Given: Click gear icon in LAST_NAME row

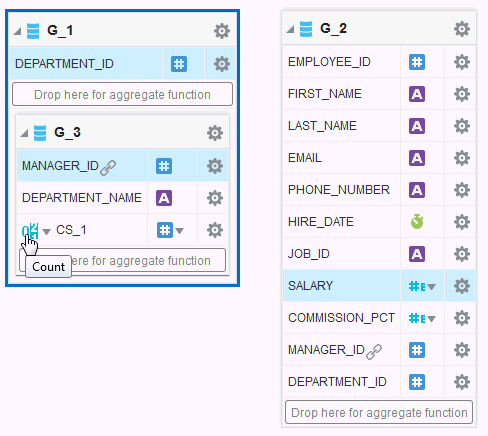Looking at the screenshot, I should click(x=462, y=126).
